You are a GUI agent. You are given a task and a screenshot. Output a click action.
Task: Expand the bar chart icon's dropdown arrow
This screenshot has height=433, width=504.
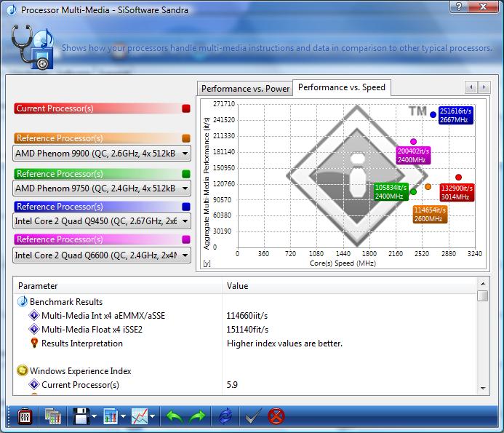point(123,416)
